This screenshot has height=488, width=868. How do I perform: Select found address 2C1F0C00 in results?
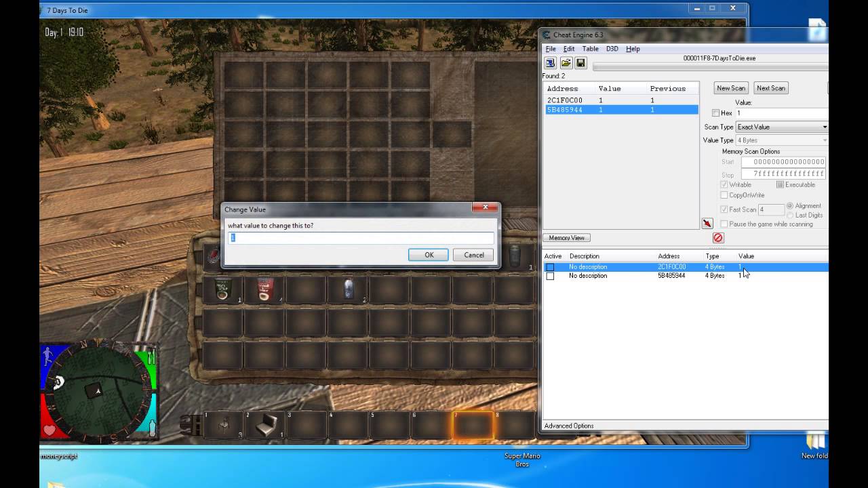621,100
